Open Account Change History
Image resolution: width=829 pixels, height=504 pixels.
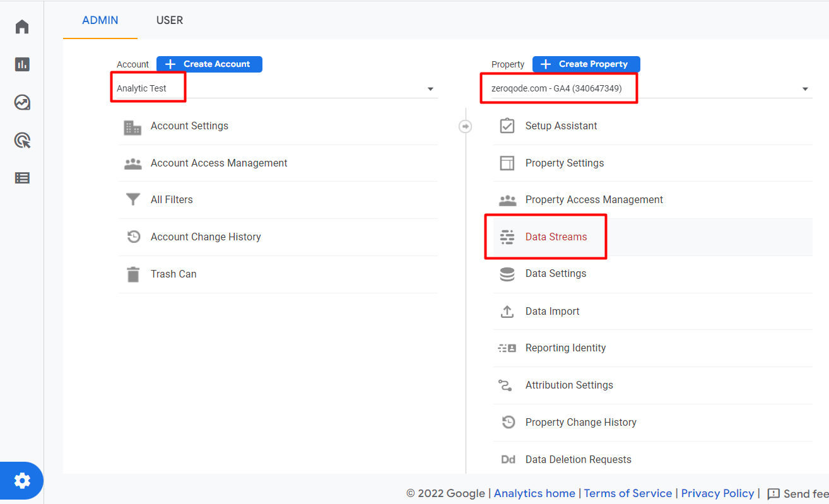[x=206, y=237]
